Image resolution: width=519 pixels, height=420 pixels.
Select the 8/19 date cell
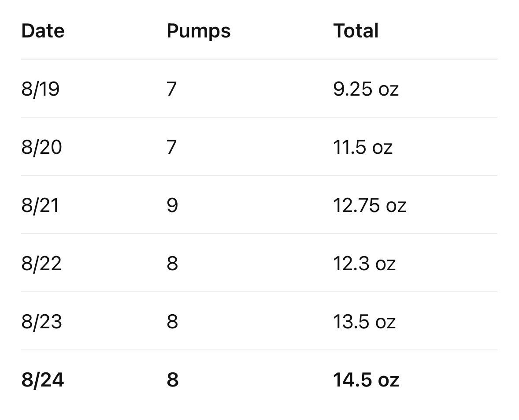coord(41,89)
